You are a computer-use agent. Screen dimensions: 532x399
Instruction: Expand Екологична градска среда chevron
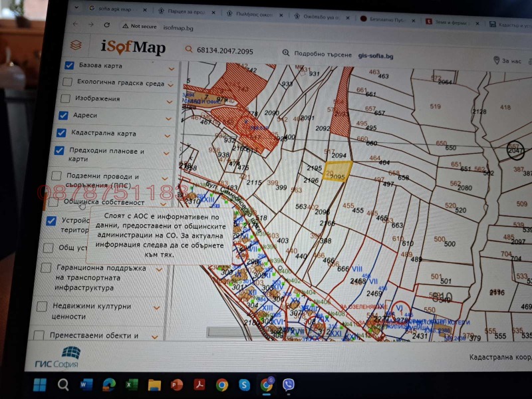coord(171,84)
